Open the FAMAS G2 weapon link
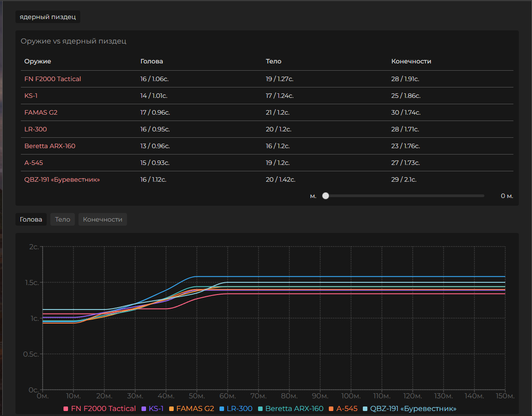532x416 pixels. (x=41, y=112)
